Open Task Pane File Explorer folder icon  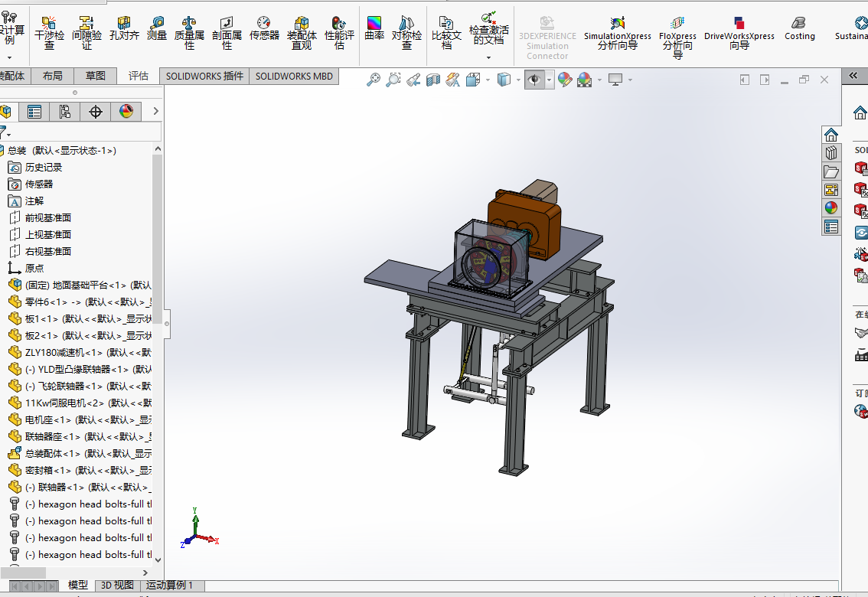click(831, 171)
